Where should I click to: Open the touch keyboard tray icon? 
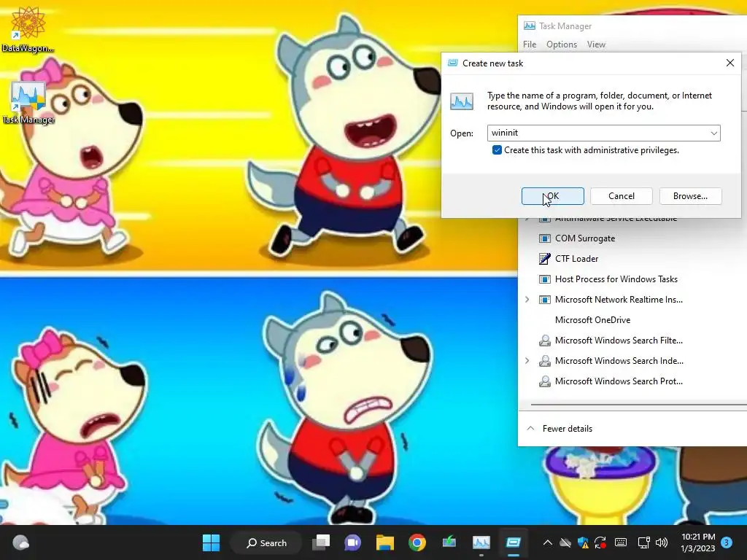(621, 542)
